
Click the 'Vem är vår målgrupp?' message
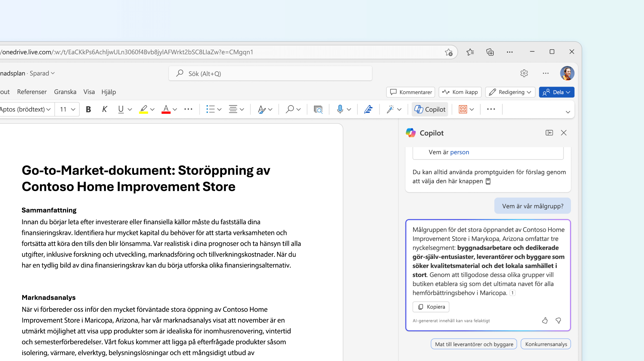533,206
